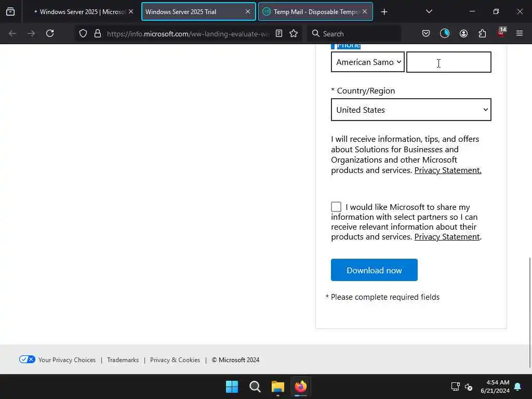Click the phone number input field
The height and width of the screenshot is (399, 532).
point(448,62)
